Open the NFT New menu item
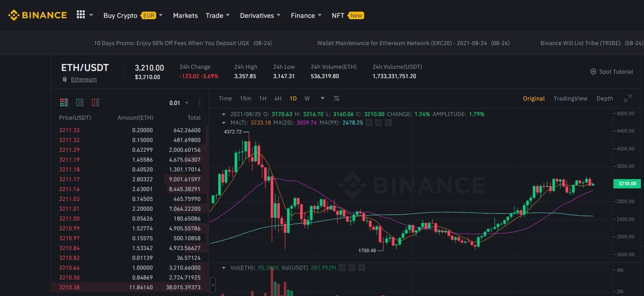This screenshot has height=296, width=644. point(348,15)
